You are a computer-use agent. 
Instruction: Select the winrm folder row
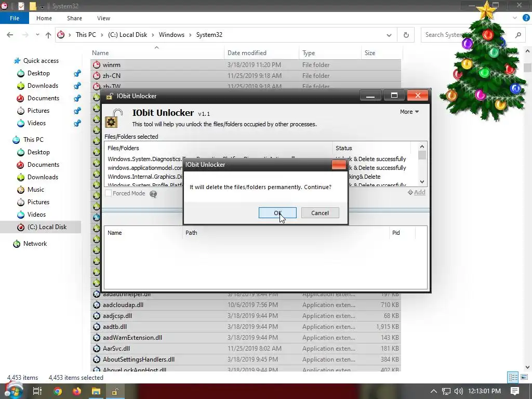click(246, 65)
